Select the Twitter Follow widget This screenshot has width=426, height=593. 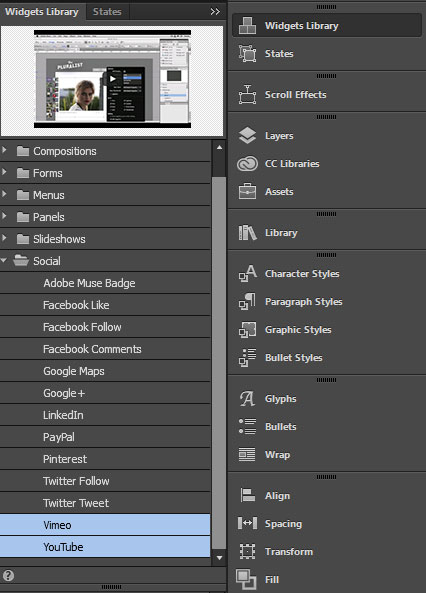click(105, 481)
